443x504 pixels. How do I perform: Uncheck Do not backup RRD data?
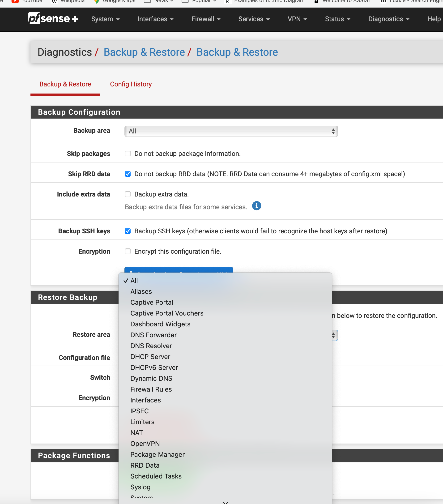tap(128, 174)
